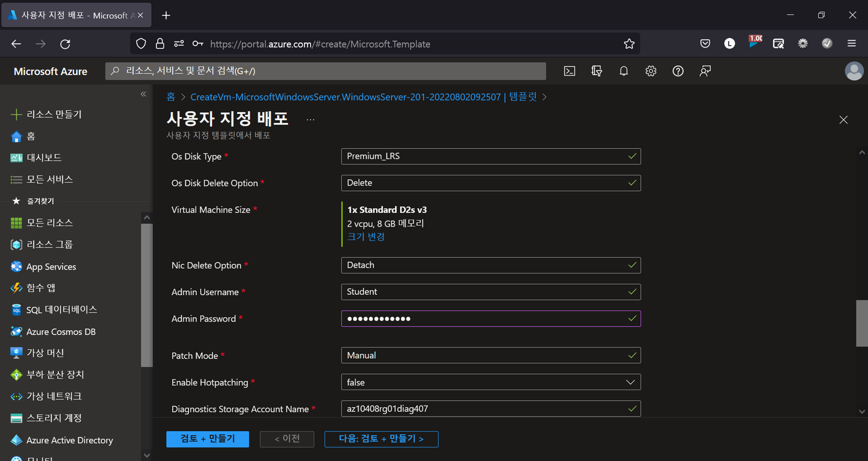Click the 검토 + 만들기 button
868x461 pixels.
(x=207, y=439)
